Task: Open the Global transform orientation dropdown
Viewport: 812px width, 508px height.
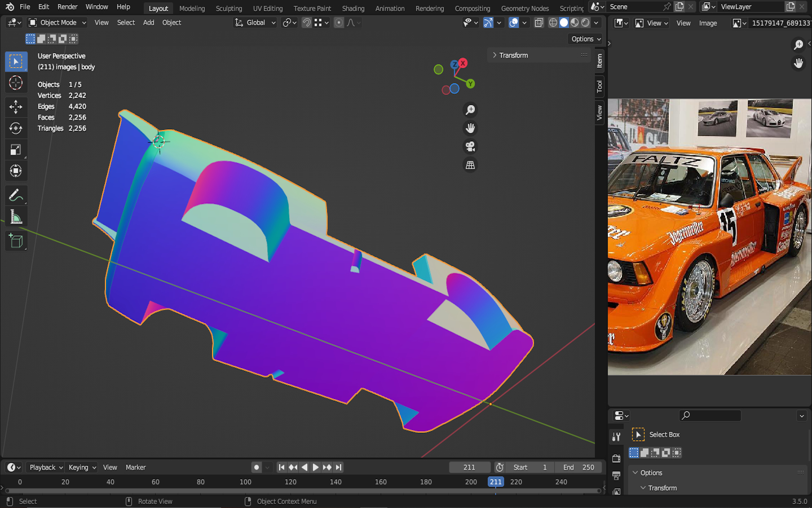Action: (x=255, y=23)
